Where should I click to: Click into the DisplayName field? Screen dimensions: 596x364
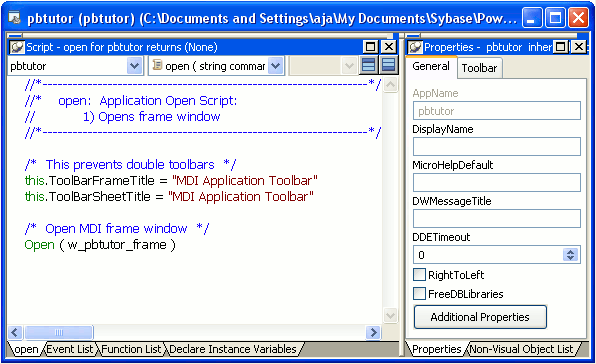pyautogui.click(x=497, y=146)
